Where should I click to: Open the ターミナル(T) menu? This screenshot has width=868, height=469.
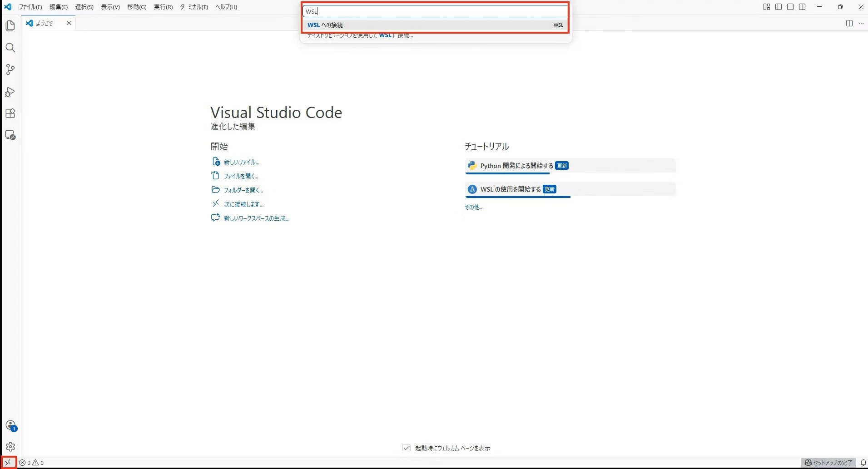[194, 7]
